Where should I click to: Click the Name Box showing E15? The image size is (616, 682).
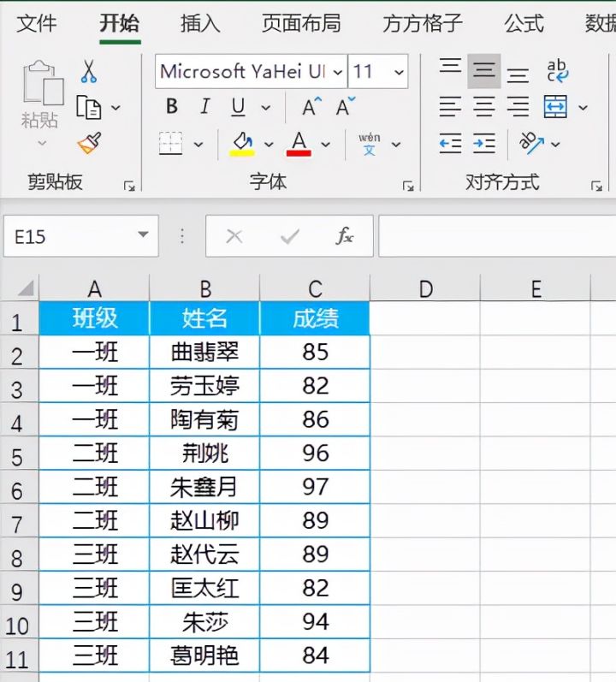(81, 236)
